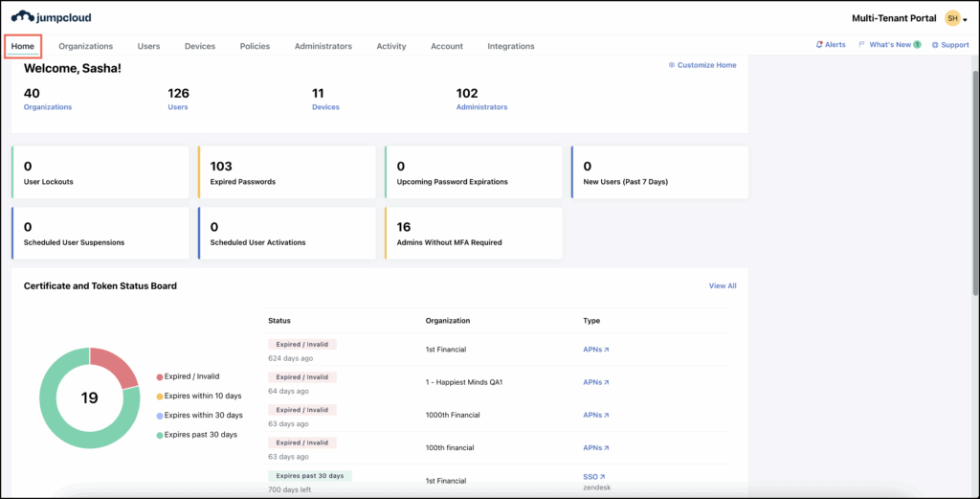This screenshot has height=499, width=980.
Task: Click the Type column header
Action: coord(591,321)
